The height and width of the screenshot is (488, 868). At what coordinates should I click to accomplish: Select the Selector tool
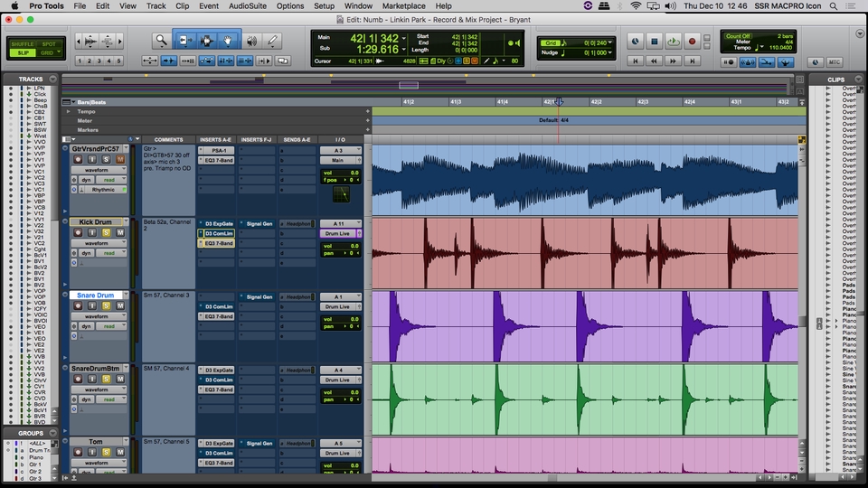click(206, 41)
